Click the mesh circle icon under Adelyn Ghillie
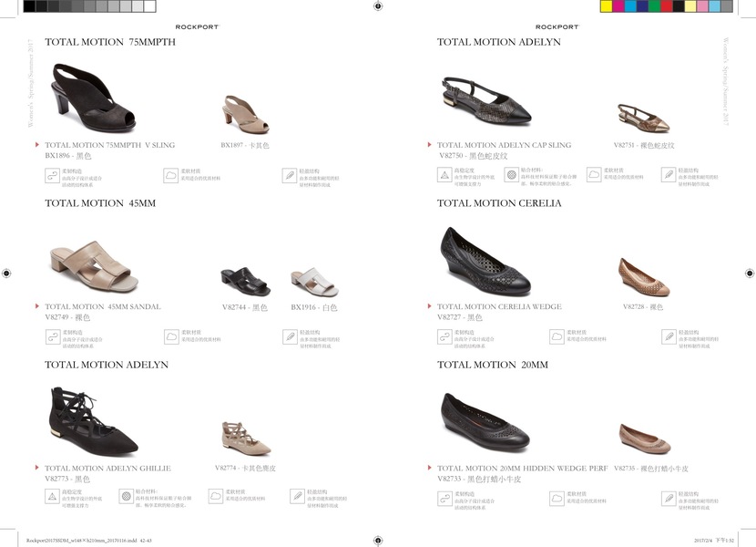This screenshot has height=547, width=756. (x=126, y=496)
